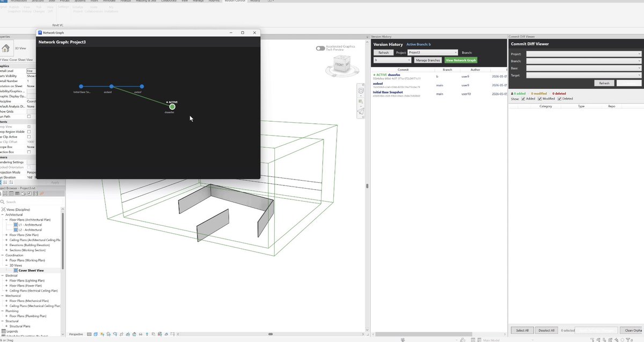Select the ACTIVE dsaasfas commit row
644x342 pixels.
point(439,77)
